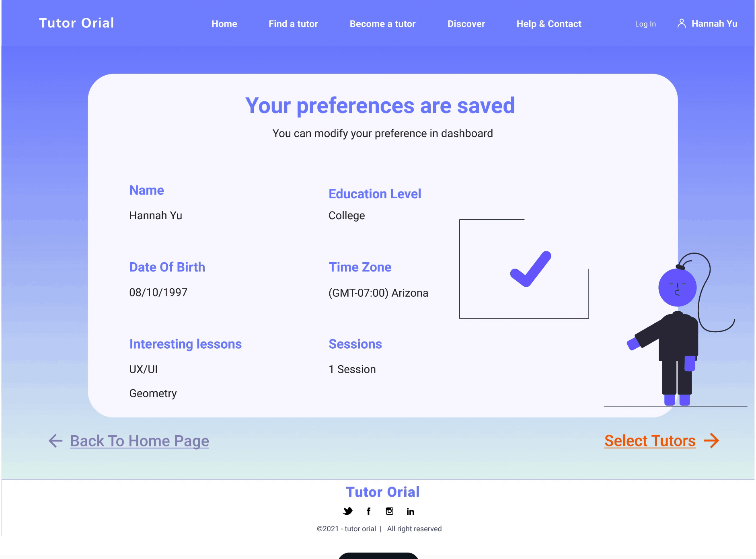
Task: Click the left arrow icon before Back To Home Page
Action: [x=55, y=441]
